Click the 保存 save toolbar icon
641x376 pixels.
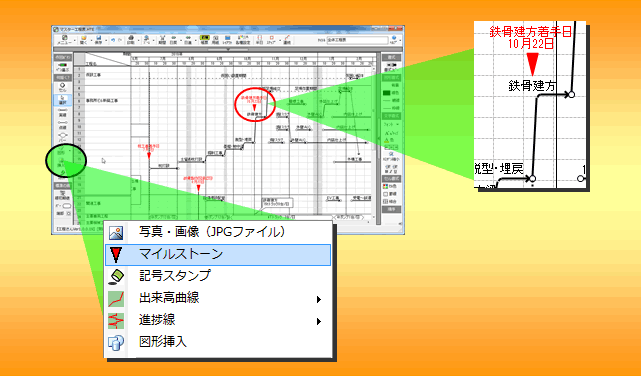click(x=99, y=40)
